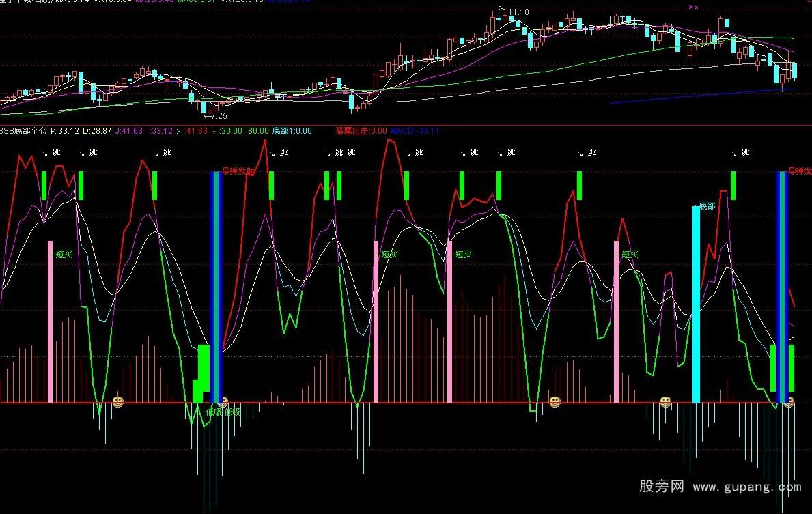The image size is (812, 514).
Task: Click the leftmost smiley face icon on the baseline
Action: 118,401
